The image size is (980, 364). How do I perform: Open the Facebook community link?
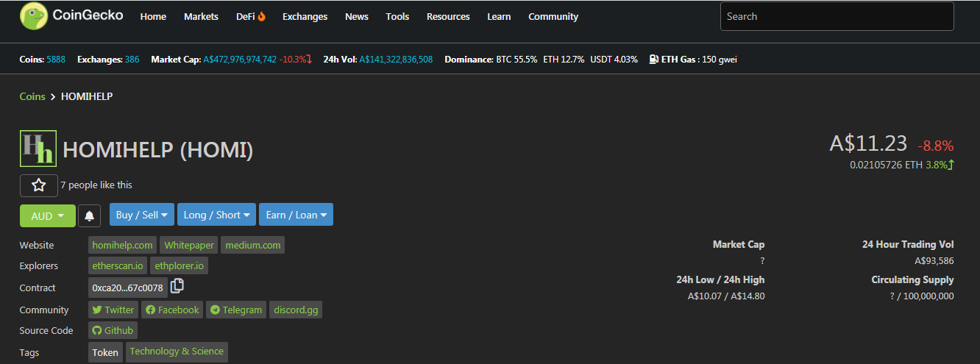coord(173,310)
